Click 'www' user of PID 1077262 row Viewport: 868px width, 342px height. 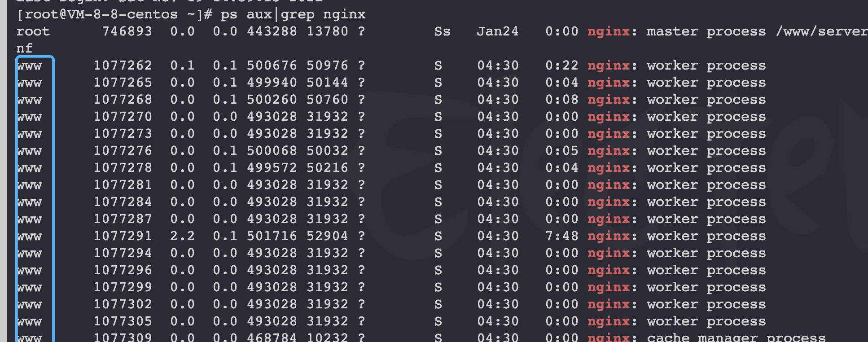pyautogui.click(x=30, y=66)
